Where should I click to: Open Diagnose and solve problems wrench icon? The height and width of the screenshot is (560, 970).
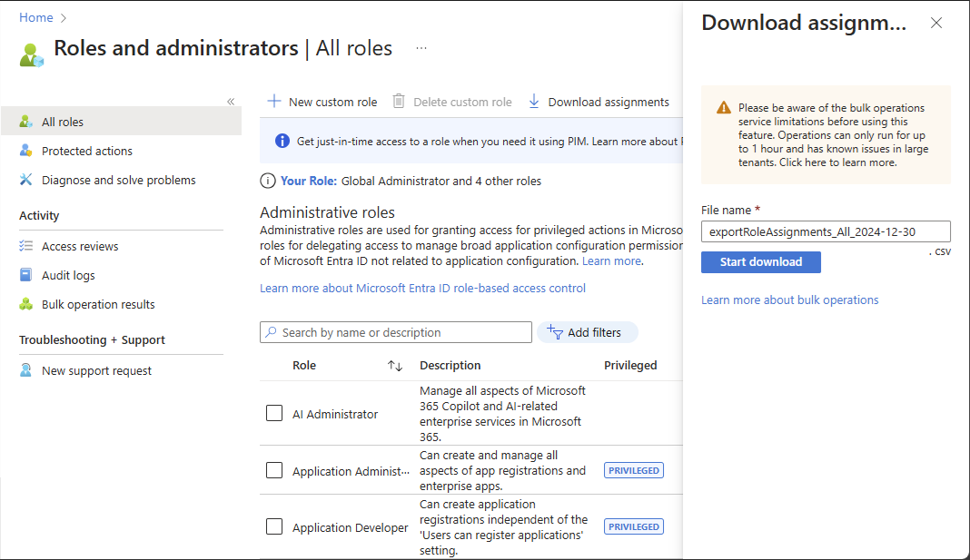pyautogui.click(x=26, y=180)
